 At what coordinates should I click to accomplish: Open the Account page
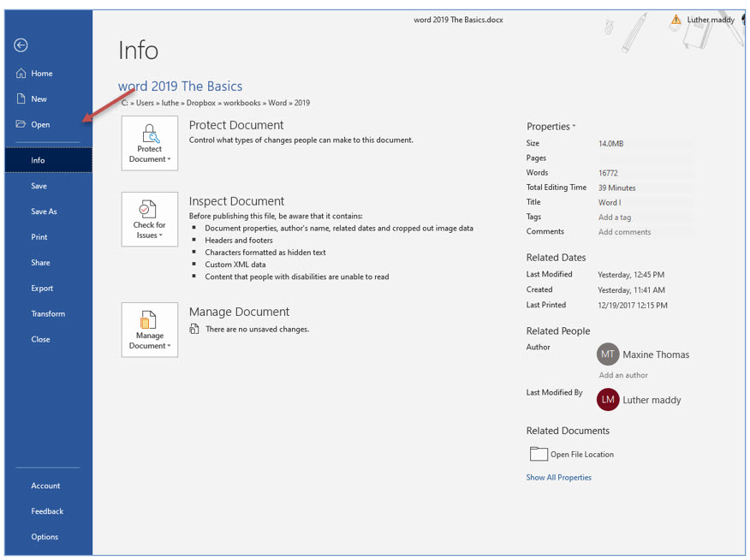click(x=48, y=486)
